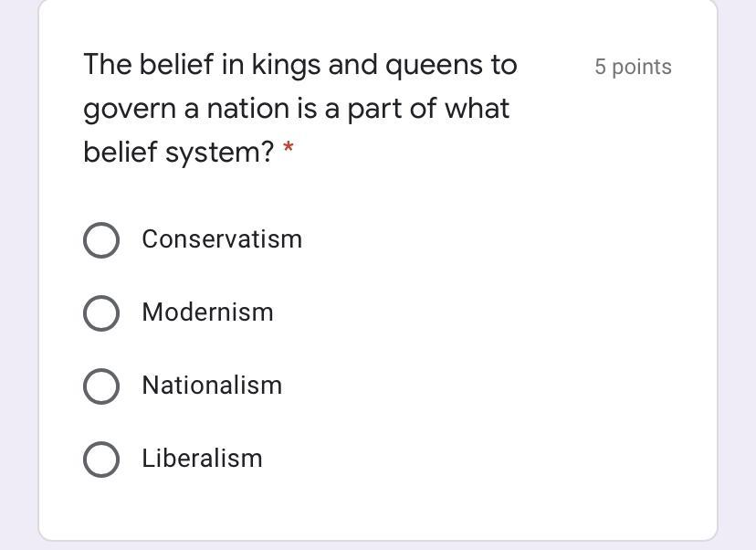This screenshot has width=756, height=550.
Task: Click the "Liberalism" answer label text
Action: click(x=202, y=459)
